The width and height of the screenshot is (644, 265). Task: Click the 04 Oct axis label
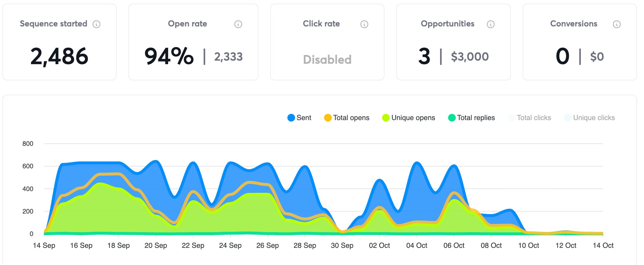point(417,245)
